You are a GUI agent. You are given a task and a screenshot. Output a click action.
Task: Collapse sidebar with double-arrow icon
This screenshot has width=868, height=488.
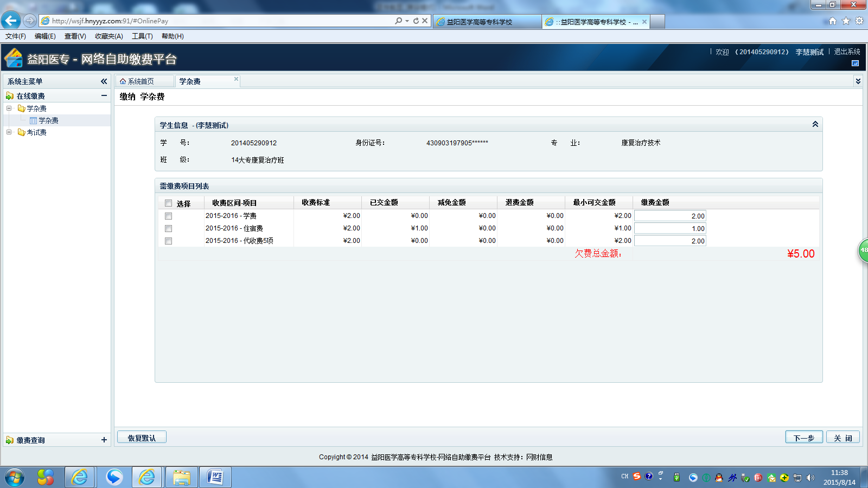click(104, 81)
